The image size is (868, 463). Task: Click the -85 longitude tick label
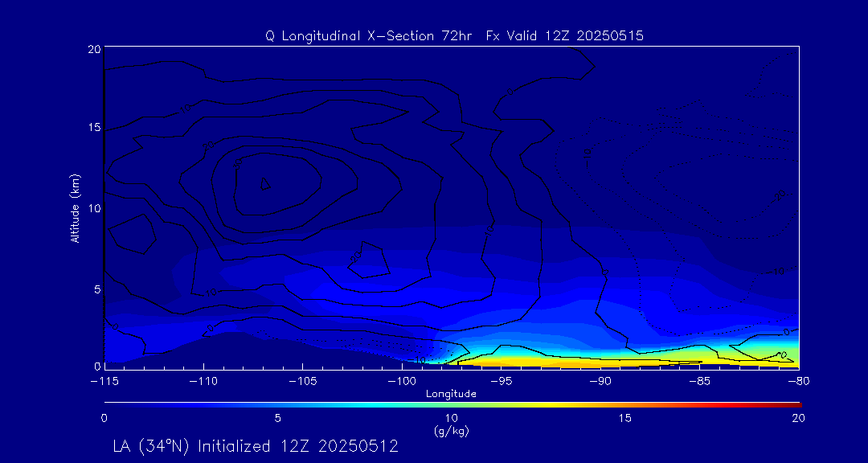click(x=700, y=382)
